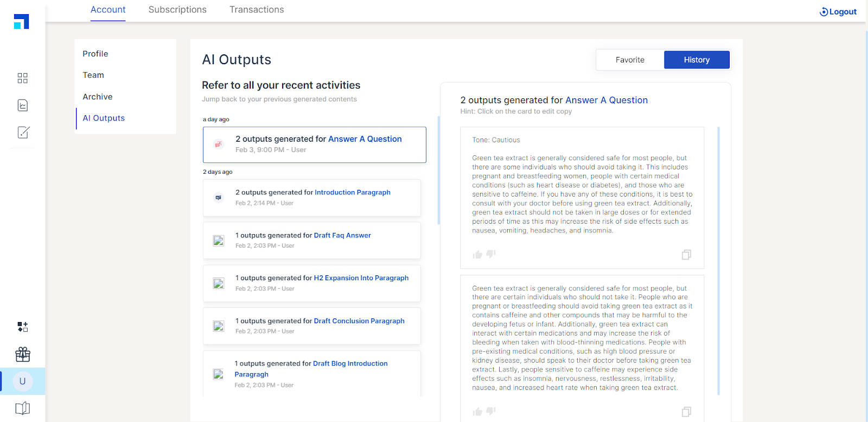Click the analytics chart document icon
868x422 pixels.
pos(22,105)
